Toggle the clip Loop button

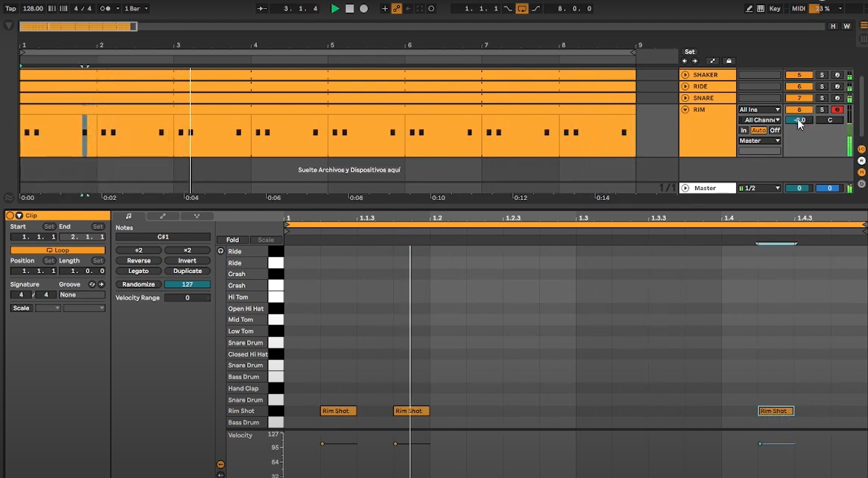[x=58, y=250]
